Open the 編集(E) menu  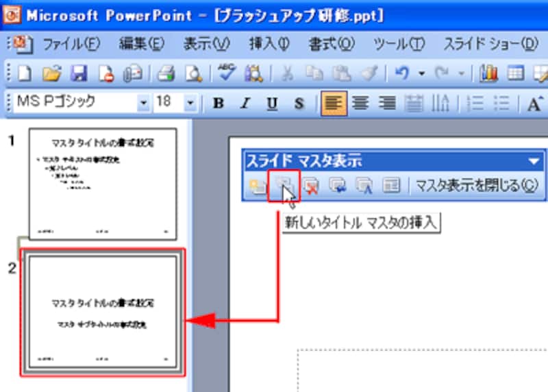pos(141,44)
